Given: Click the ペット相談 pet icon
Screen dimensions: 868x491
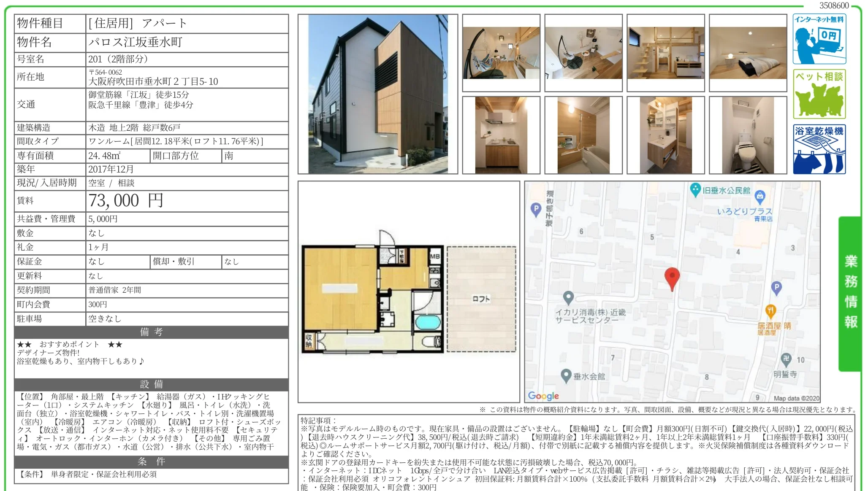Looking at the screenshot, I should (819, 94).
